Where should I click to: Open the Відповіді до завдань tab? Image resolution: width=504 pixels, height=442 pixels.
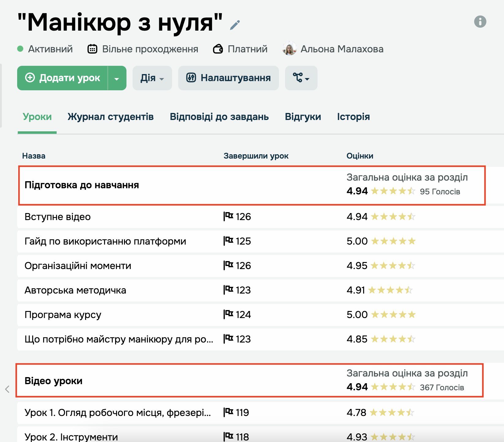219,117
